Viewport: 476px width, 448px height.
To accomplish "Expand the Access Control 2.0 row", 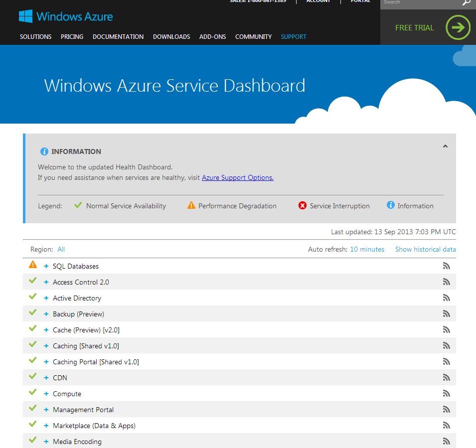I will tap(46, 283).
